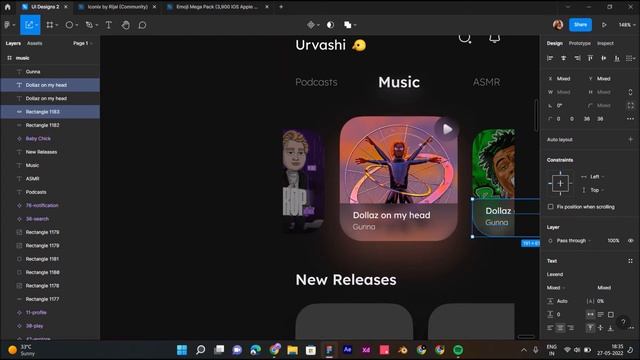Click the Text styles four-dot icon
Screen dimensions: 640x360
[x=630, y=261]
